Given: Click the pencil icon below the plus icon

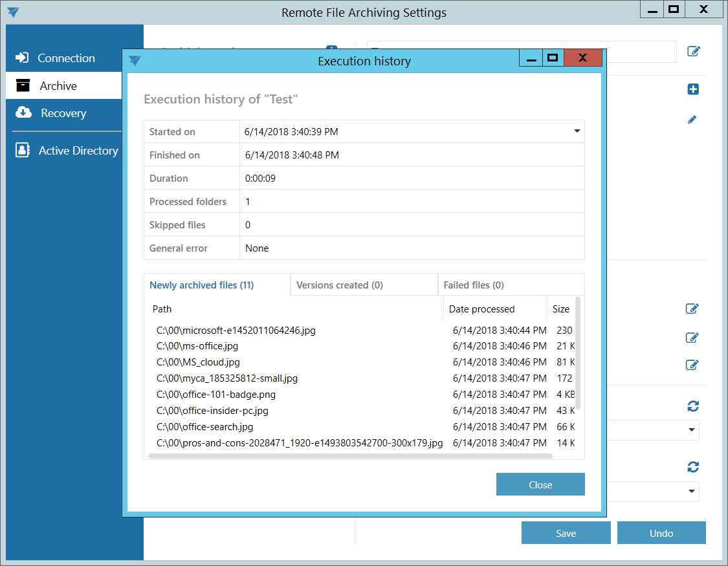Looking at the screenshot, I should [692, 120].
